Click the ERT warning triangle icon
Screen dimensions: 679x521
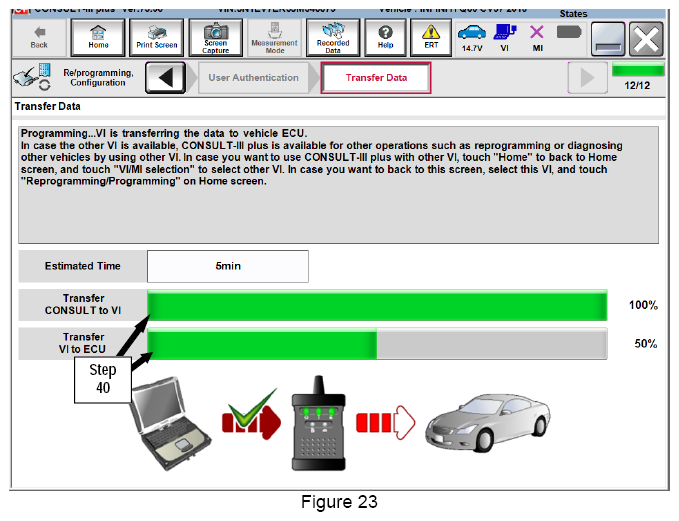pos(431,38)
